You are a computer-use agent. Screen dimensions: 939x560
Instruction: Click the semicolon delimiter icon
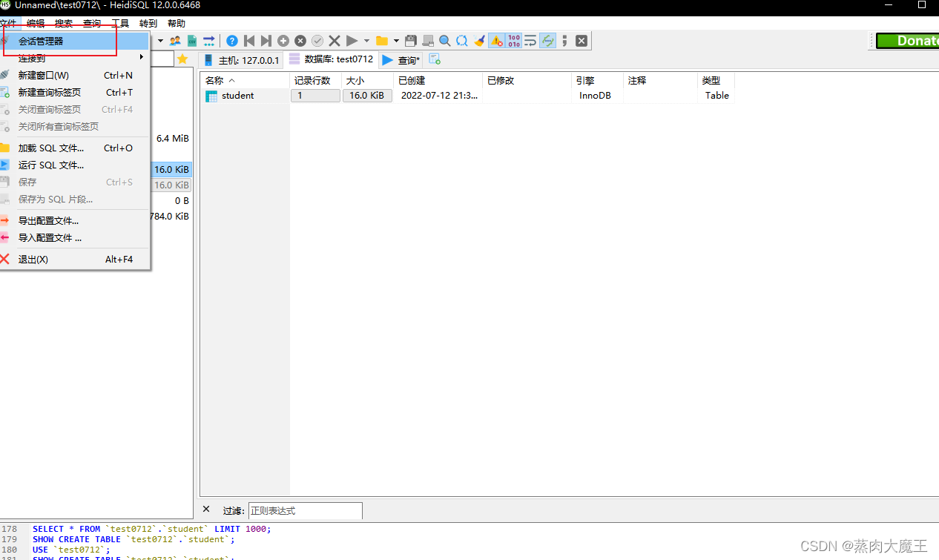[x=564, y=41]
